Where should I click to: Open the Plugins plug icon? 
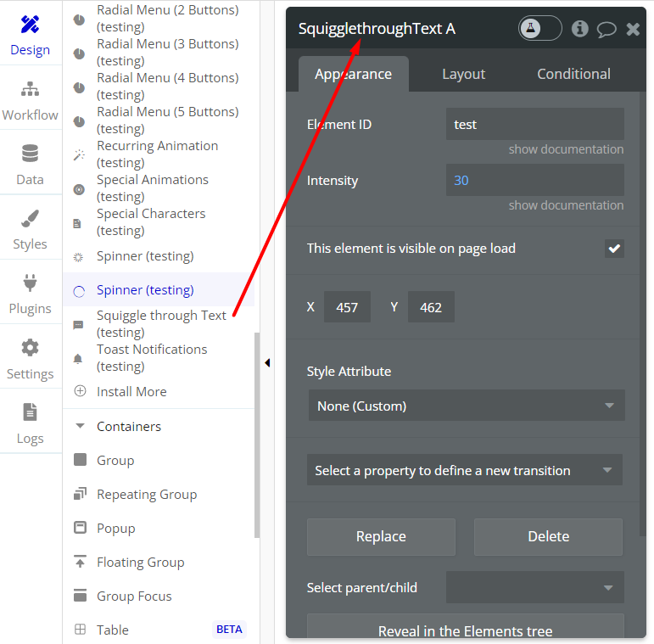click(30, 283)
